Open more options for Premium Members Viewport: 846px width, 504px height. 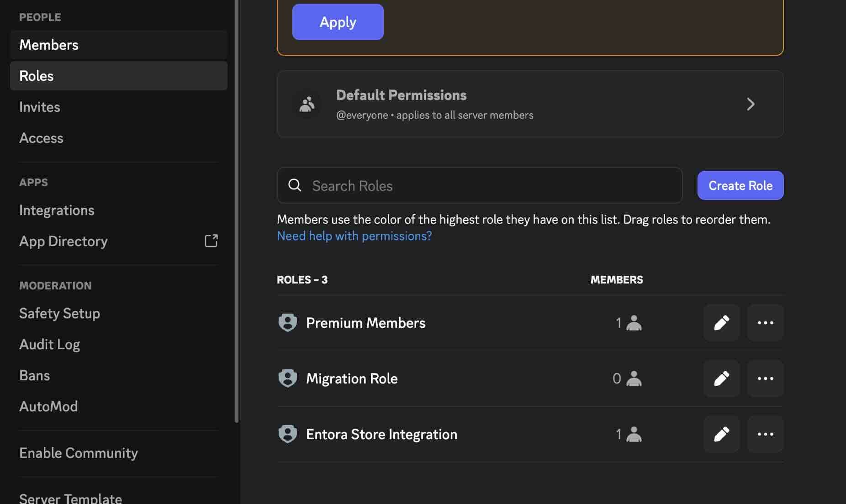click(x=765, y=322)
